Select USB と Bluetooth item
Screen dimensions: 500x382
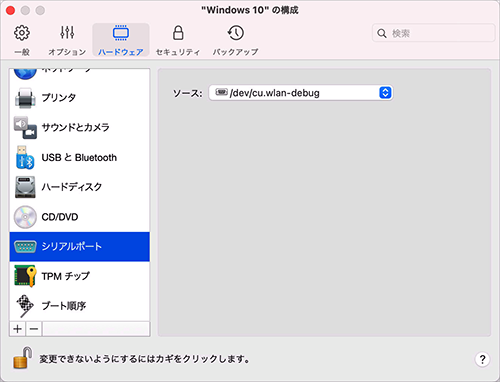point(80,157)
